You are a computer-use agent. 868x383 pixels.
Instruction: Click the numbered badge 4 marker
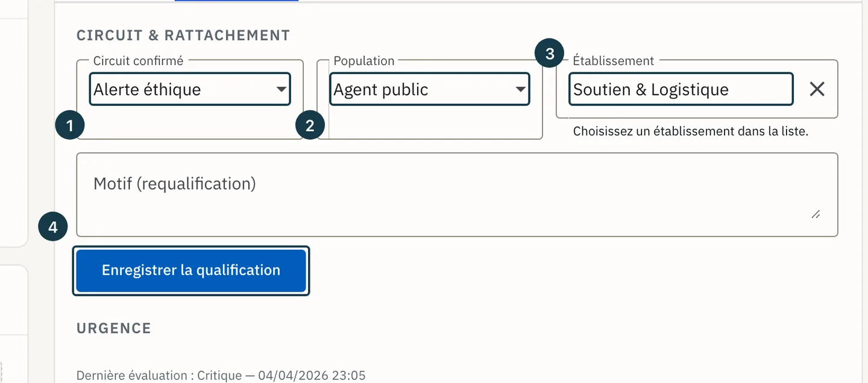coord(52,227)
